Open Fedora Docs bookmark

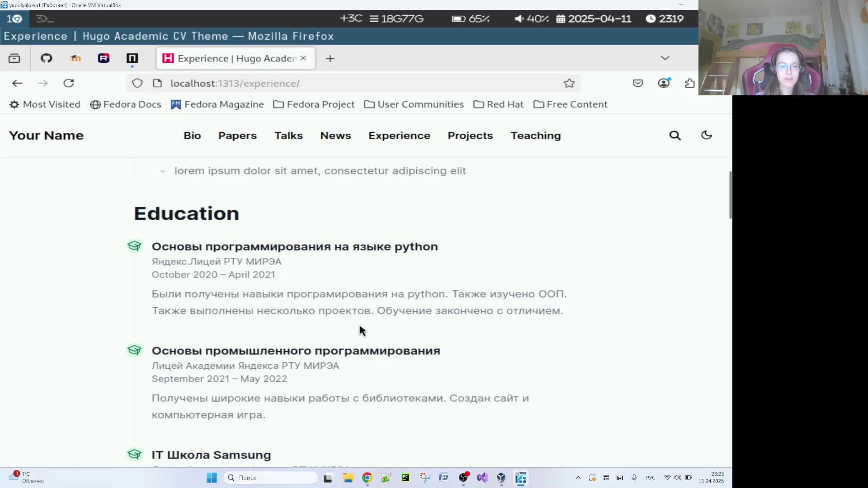coord(126,104)
